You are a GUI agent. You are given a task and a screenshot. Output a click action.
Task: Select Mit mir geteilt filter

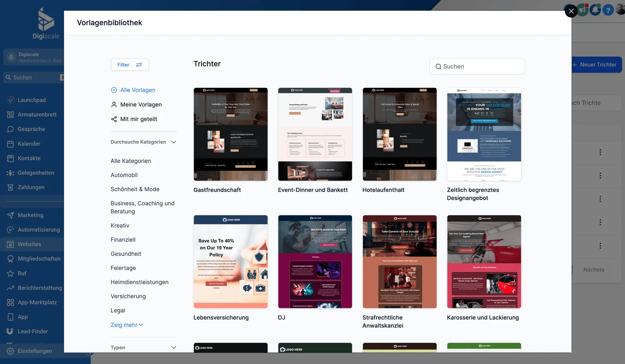(x=134, y=119)
